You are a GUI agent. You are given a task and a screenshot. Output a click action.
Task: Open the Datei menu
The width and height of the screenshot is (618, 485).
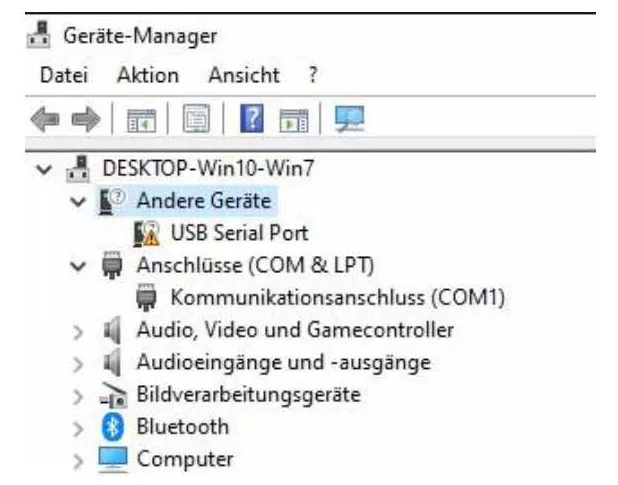[x=64, y=76]
